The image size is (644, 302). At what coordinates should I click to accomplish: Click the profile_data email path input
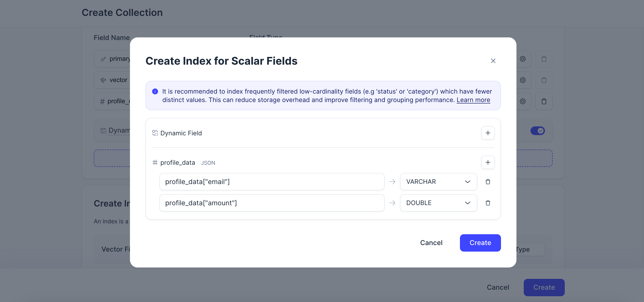272,182
